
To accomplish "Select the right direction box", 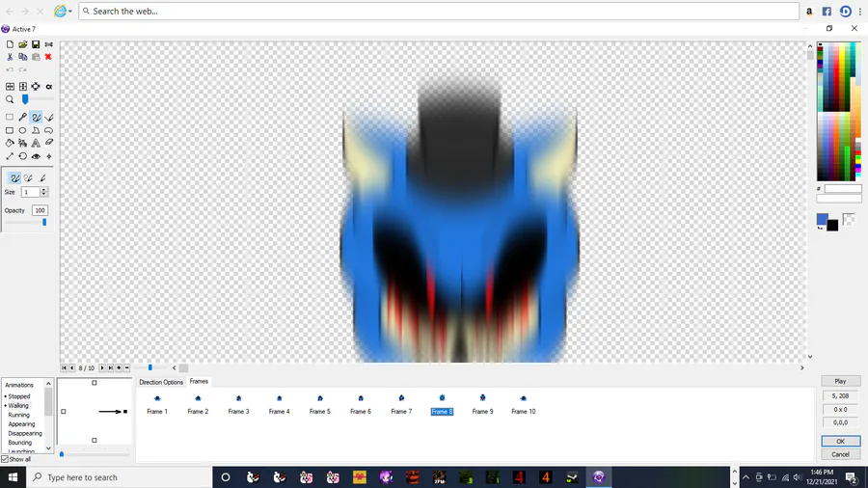I will pos(125,412).
